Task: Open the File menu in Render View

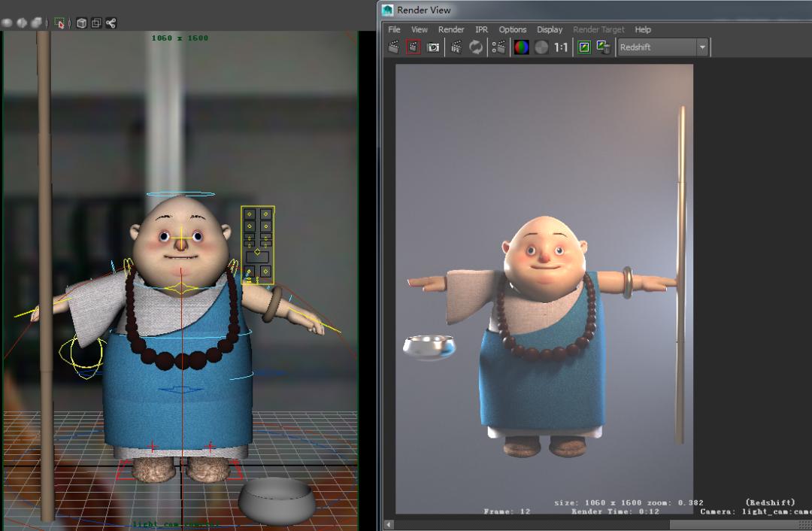Action: click(394, 29)
